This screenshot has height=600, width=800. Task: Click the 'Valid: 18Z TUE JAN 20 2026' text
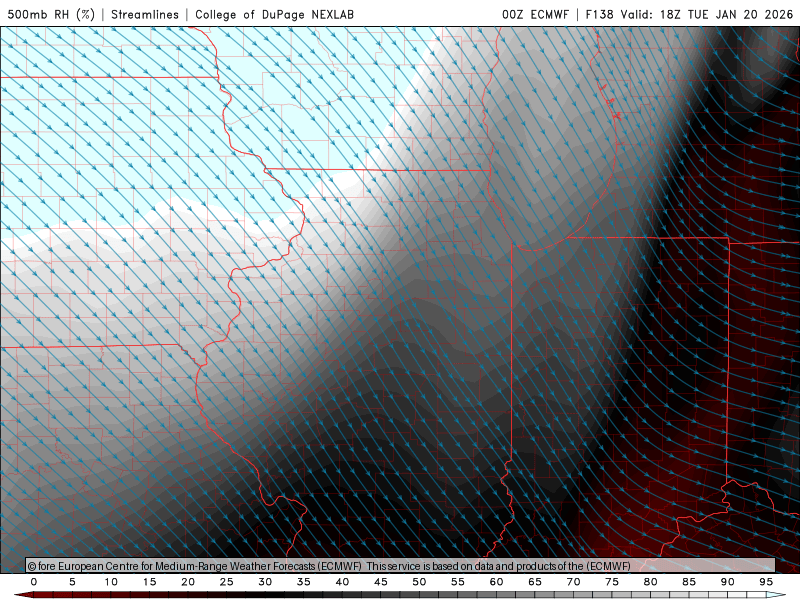click(707, 14)
